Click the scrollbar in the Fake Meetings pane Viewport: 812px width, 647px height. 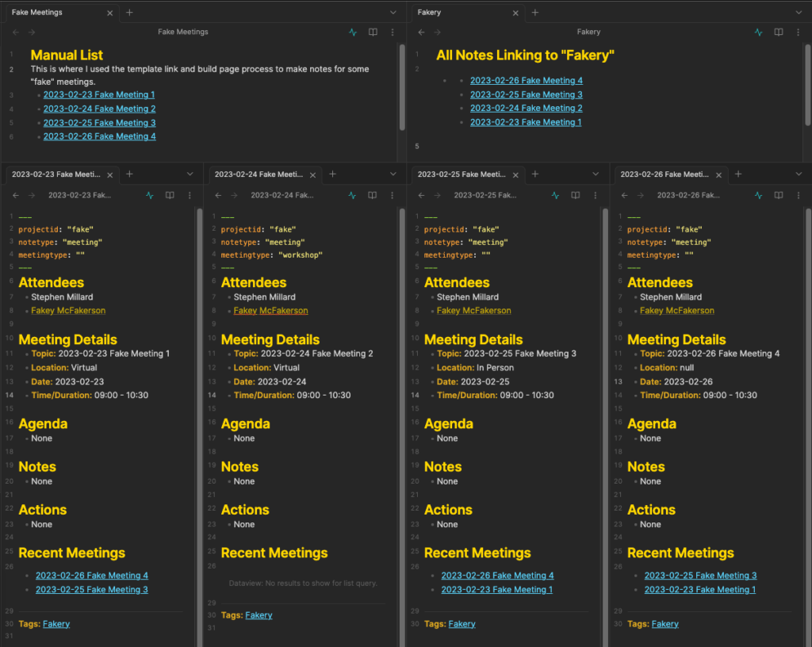point(401,87)
